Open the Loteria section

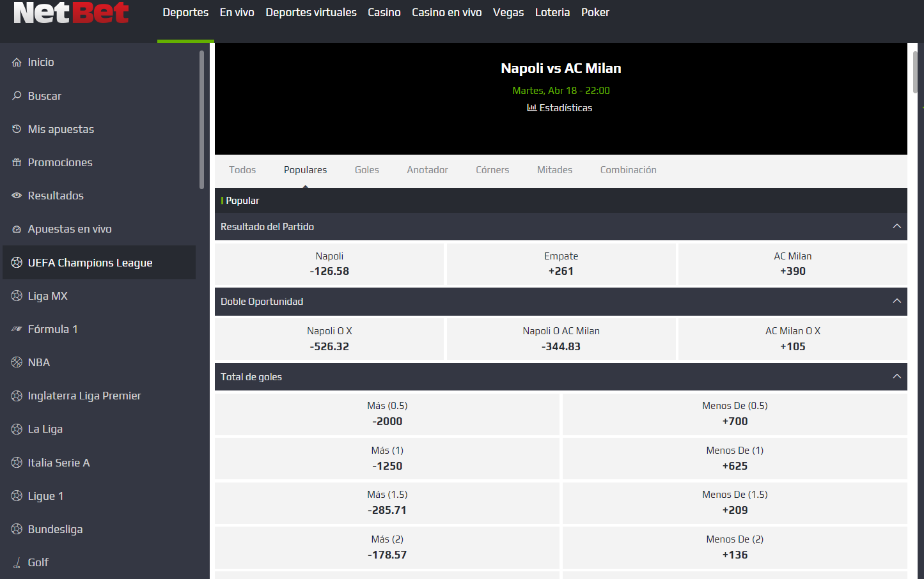tap(552, 12)
